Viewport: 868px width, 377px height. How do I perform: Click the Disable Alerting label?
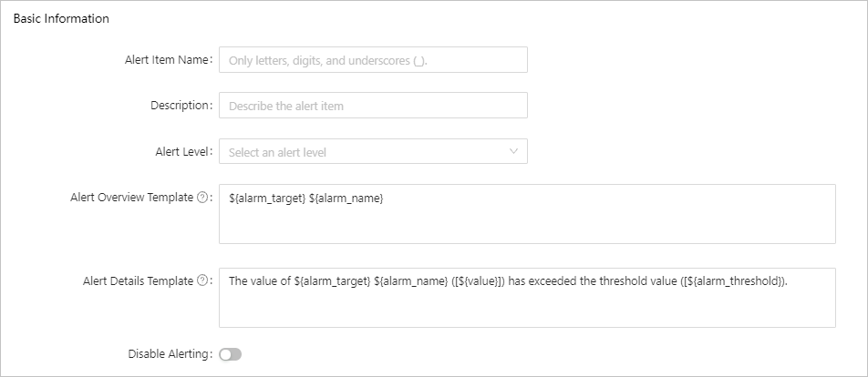(170, 354)
